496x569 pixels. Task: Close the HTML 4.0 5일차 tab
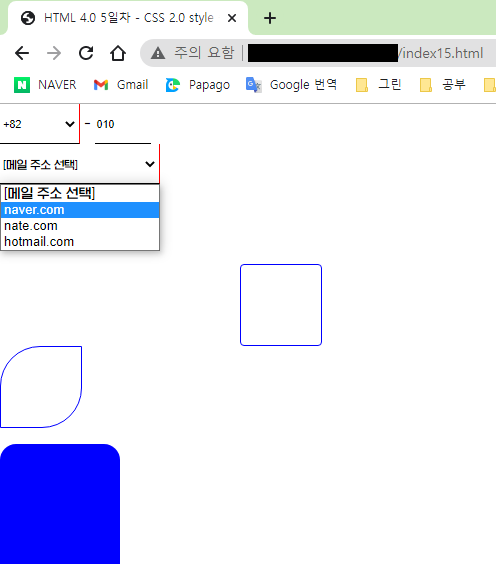tap(232, 18)
